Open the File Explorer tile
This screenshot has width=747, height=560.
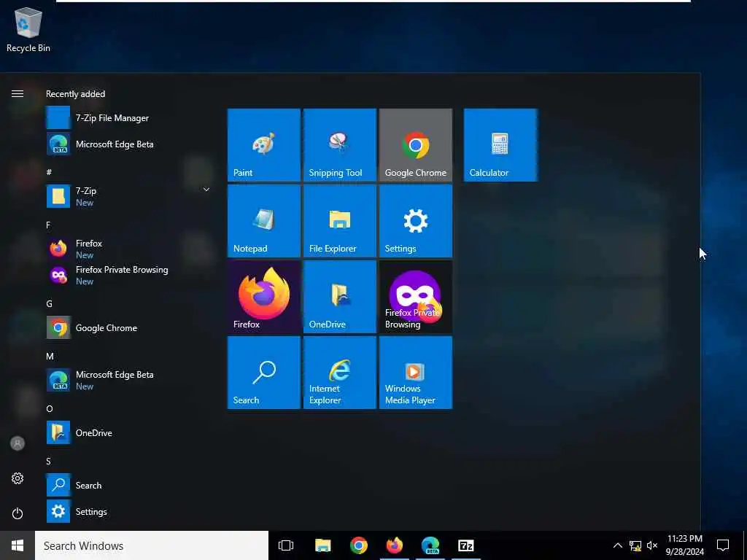340,221
